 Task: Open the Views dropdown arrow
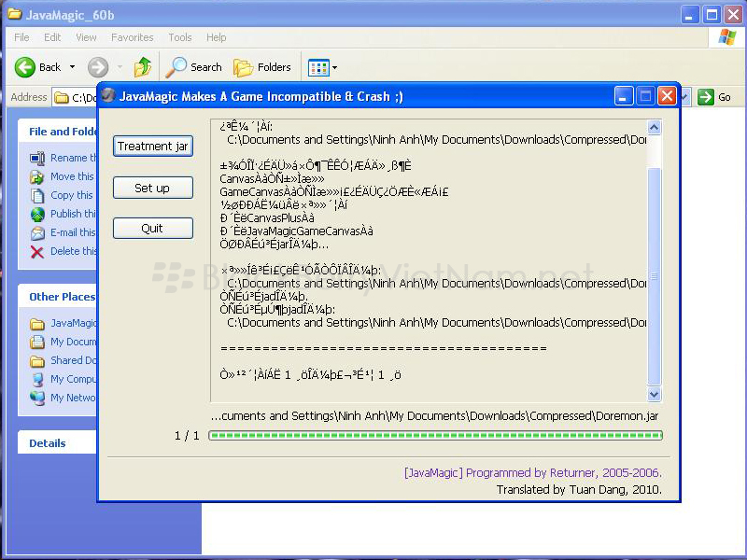tap(335, 67)
